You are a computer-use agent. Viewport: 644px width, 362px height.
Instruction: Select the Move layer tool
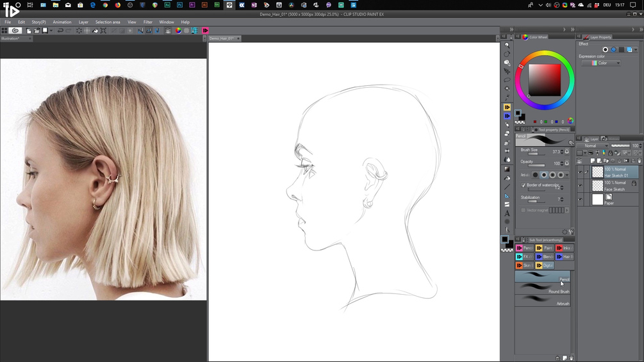click(x=508, y=71)
